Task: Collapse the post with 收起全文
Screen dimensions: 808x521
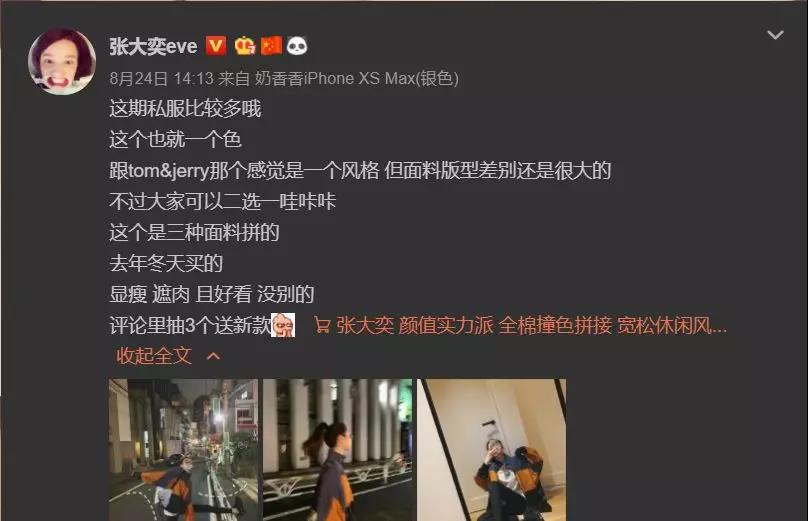Action: [x=154, y=356]
